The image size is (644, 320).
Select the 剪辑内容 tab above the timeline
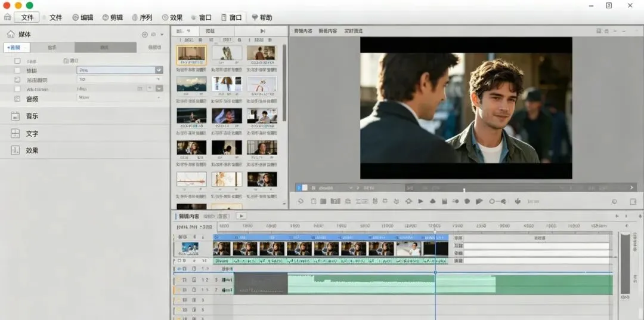pyautogui.click(x=189, y=216)
